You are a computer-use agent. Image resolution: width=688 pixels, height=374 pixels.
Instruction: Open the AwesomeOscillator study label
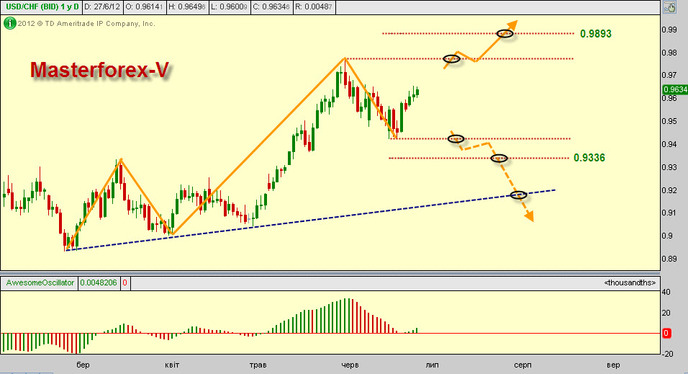coord(40,283)
